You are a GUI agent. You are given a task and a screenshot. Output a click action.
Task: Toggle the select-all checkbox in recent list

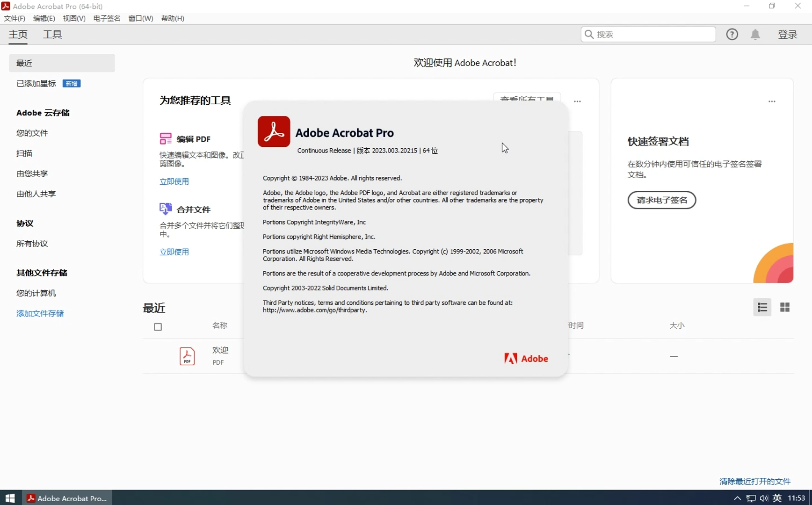158,327
